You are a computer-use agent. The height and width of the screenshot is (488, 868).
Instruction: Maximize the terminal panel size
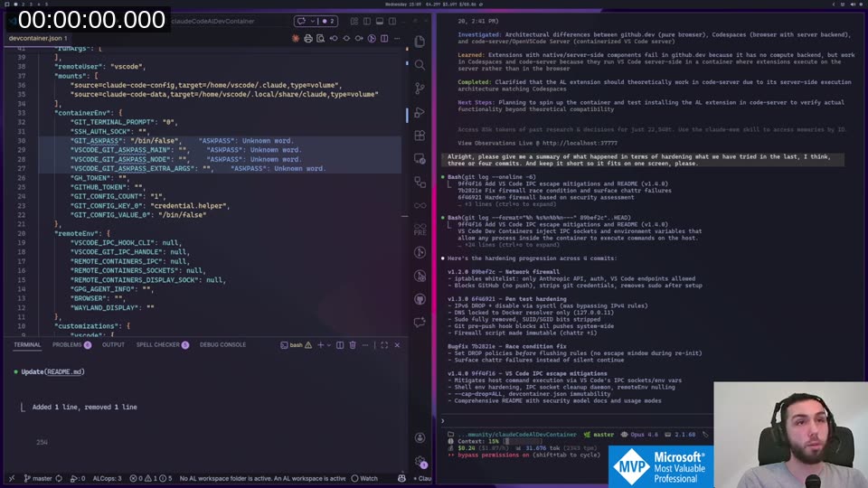pyautogui.click(x=384, y=344)
